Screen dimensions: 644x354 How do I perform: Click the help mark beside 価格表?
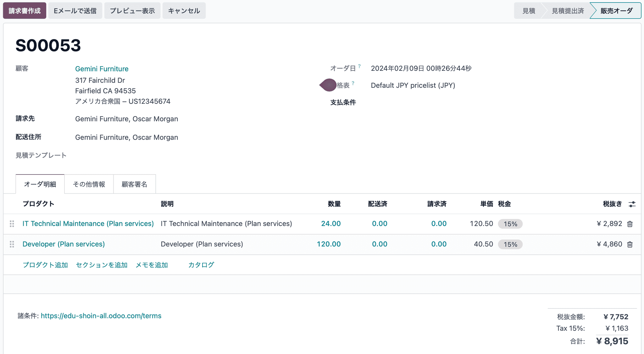tap(353, 83)
